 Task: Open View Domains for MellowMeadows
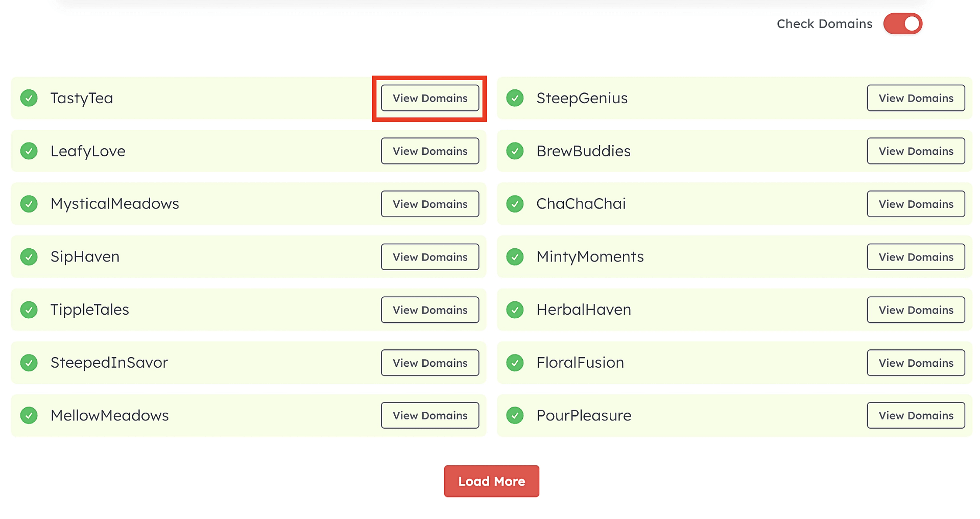tap(429, 415)
